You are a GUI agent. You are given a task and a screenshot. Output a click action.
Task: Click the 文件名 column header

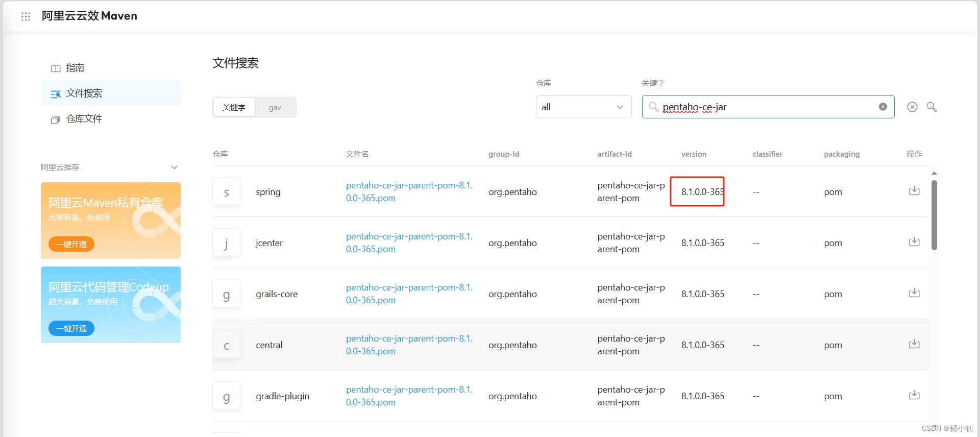pyautogui.click(x=357, y=154)
